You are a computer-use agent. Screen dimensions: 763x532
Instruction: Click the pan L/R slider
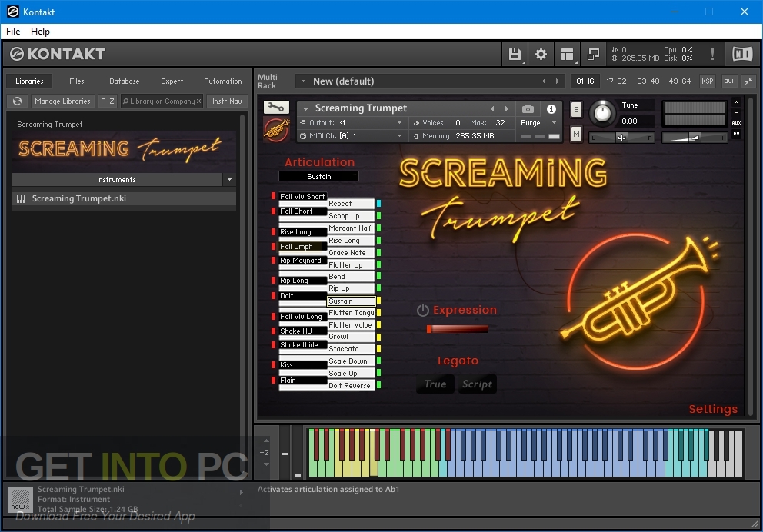pyautogui.click(x=621, y=138)
